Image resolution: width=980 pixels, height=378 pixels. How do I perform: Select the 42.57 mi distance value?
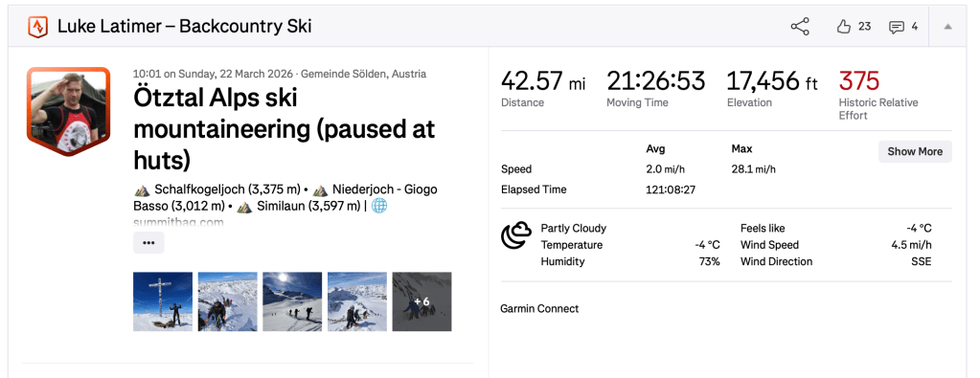point(544,81)
